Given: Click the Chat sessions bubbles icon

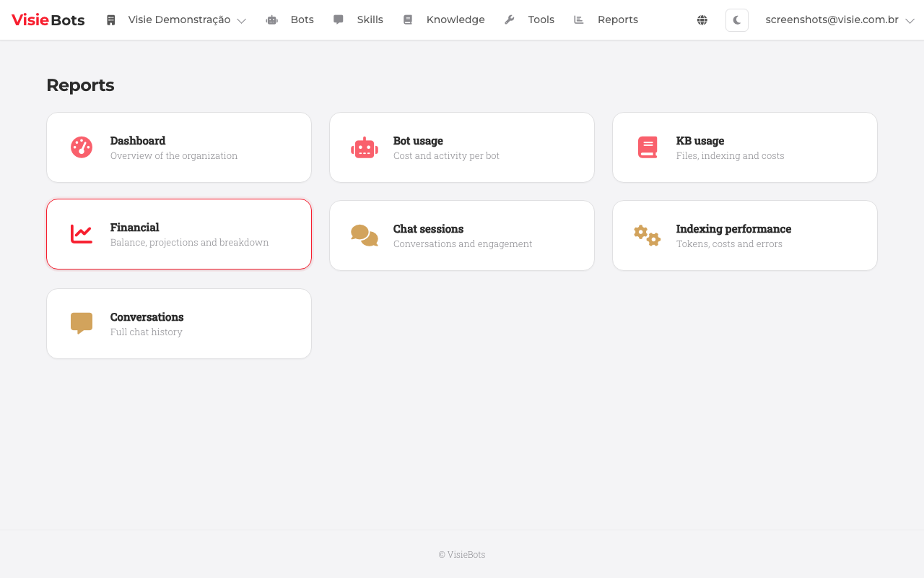Looking at the screenshot, I should 365,236.
